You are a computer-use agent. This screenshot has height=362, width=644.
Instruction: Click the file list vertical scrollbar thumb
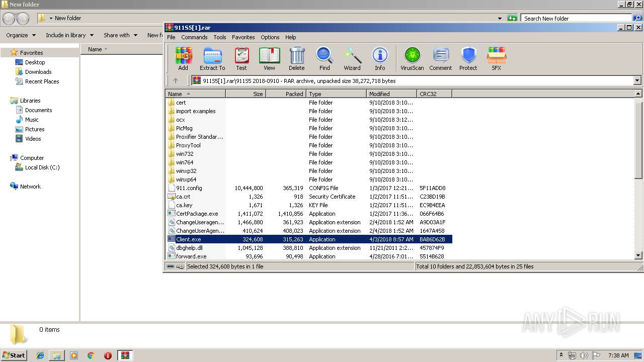coord(638,140)
